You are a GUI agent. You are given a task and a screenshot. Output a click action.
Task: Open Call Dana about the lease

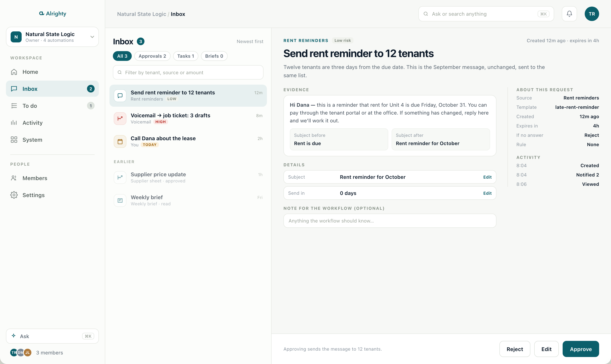(x=188, y=141)
